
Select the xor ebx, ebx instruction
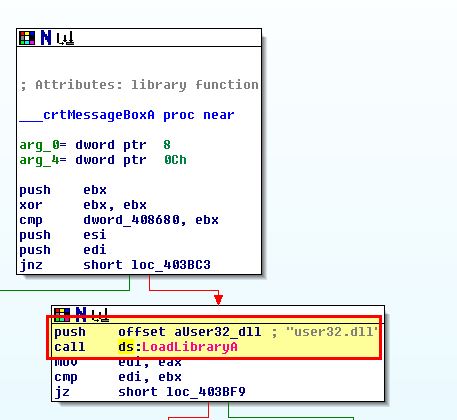click(x=83, y=205)
